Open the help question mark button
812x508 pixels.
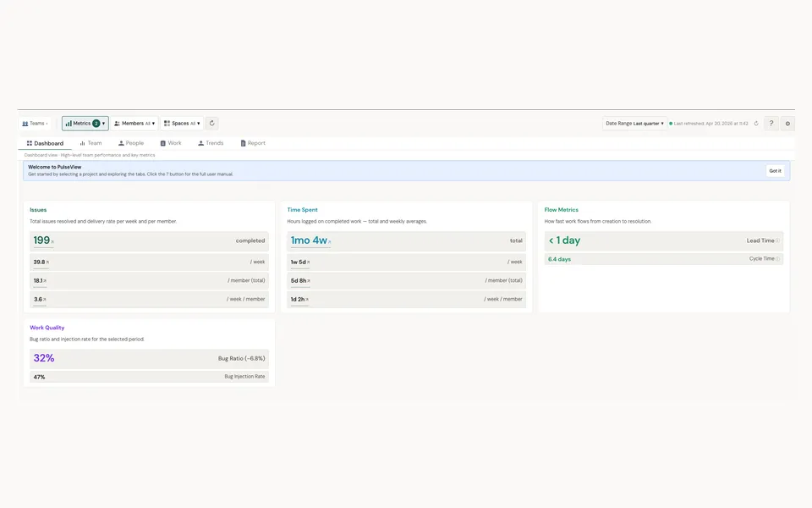tap(771, 124)
